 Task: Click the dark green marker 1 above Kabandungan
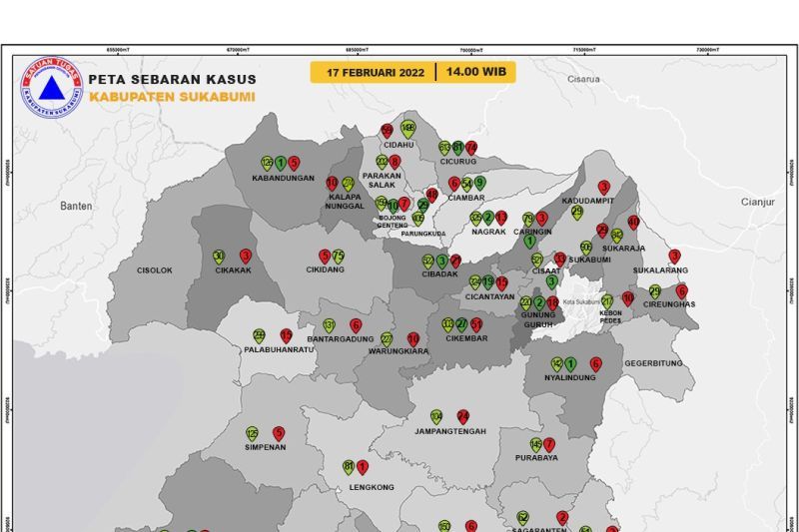coord(281,163)
